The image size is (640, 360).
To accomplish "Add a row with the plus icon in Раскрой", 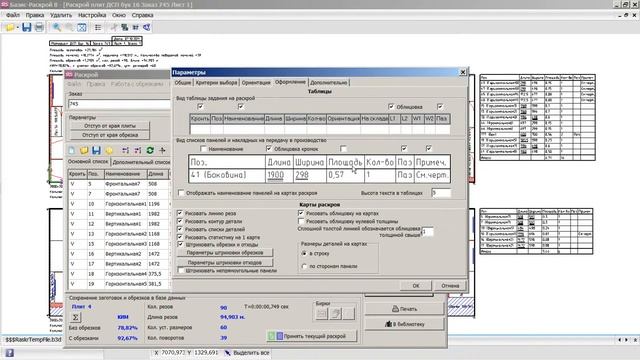I will pos(162,150).
